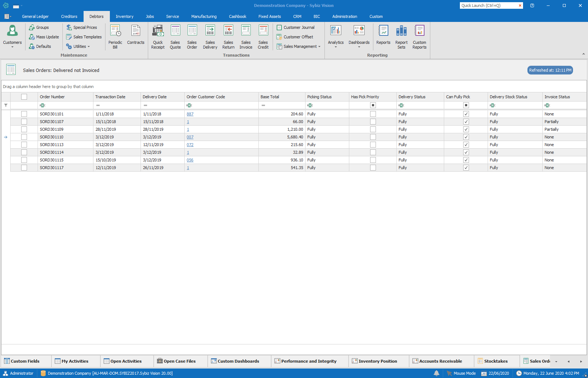Open customer code 887 link

tap(190, 114)
